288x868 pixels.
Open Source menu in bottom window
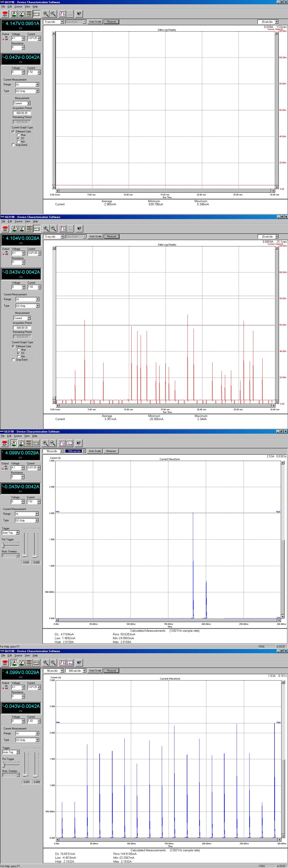[18, 656]
